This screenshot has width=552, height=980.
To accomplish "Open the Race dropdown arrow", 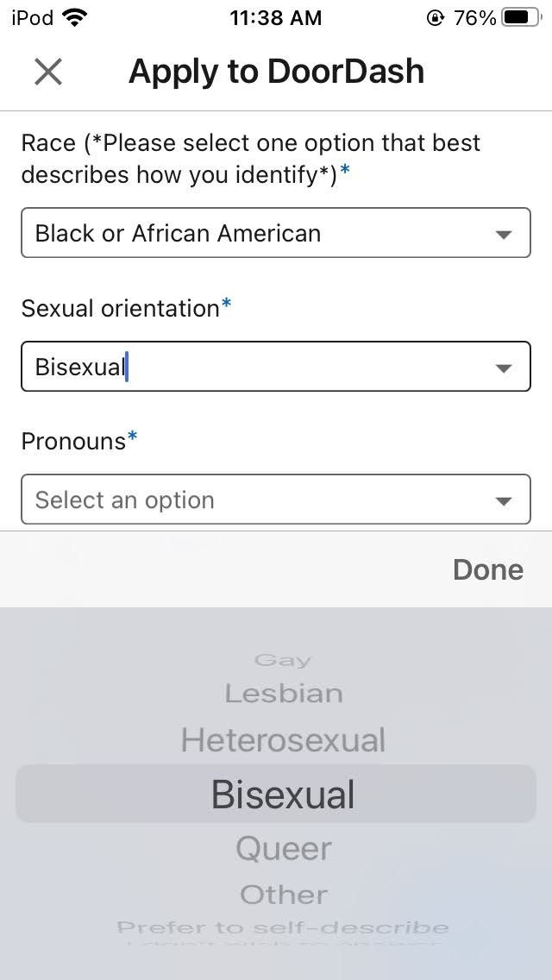I will [x=503, y=234].
